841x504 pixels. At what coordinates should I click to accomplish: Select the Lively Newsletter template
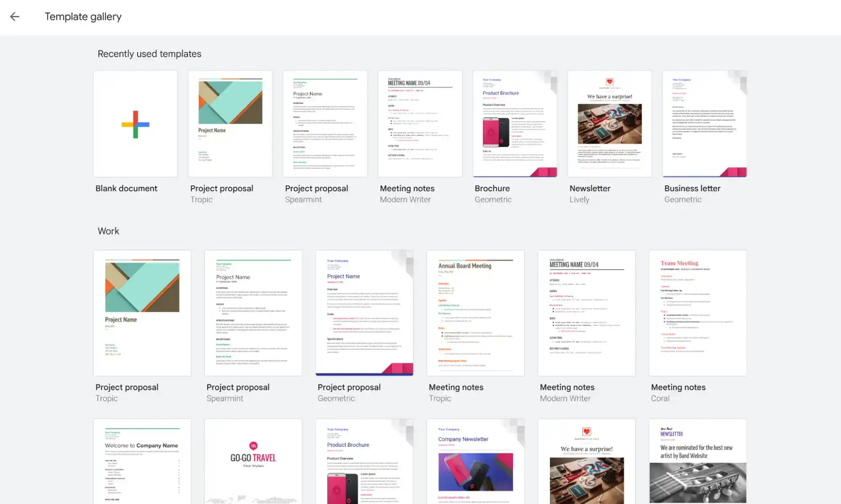[x=609, y=123]
